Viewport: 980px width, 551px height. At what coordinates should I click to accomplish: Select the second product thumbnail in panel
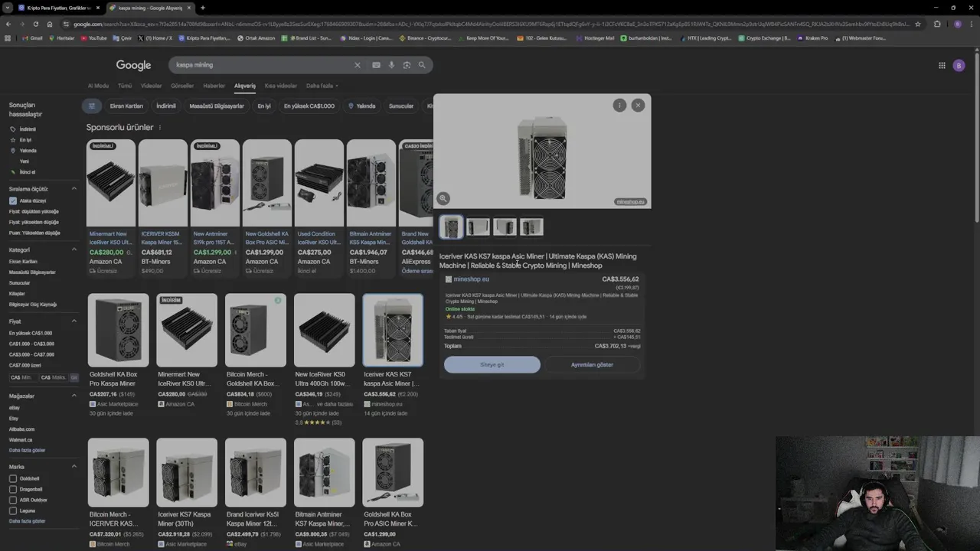click(478, 227)
